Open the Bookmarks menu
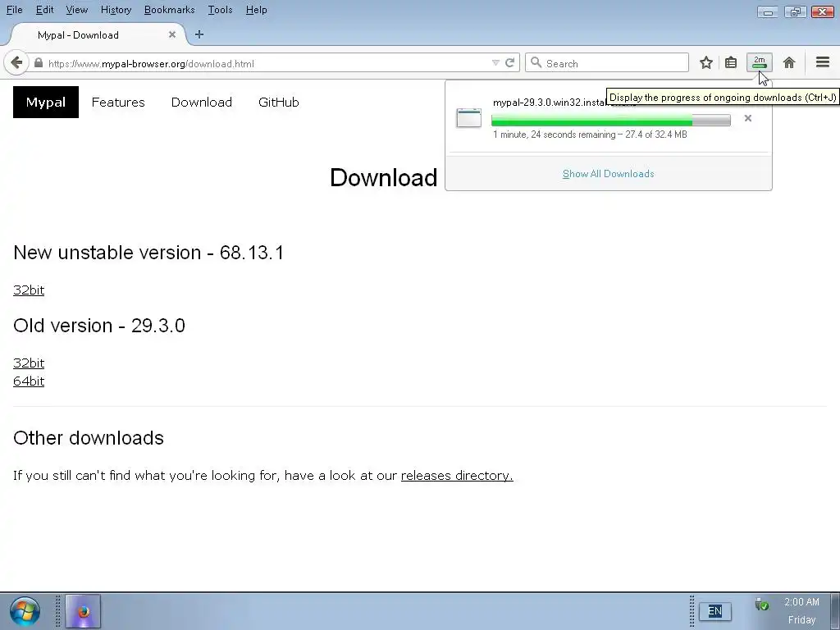Image resolution: width=840 pixels, height=630 pixels. pyautogui.click(x=169, y=10)
